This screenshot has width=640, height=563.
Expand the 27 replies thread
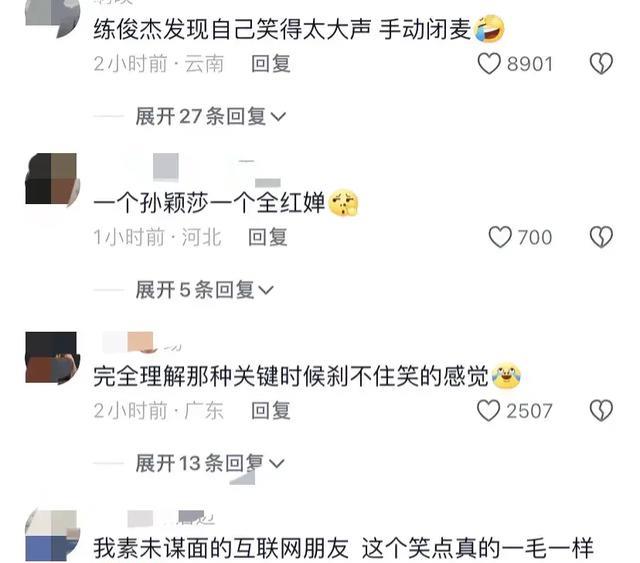210,117
